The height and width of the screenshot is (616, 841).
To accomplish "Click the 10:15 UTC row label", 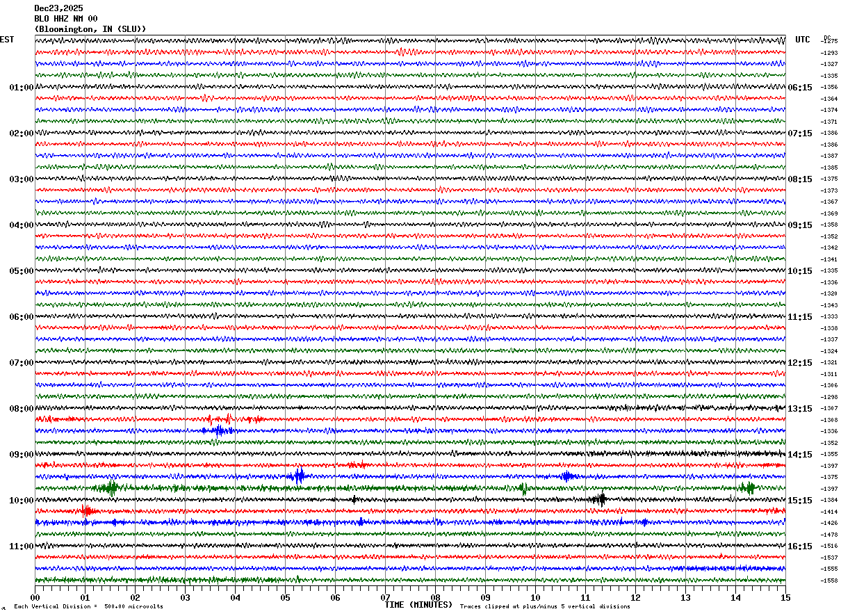I will (x=800, y=271).
